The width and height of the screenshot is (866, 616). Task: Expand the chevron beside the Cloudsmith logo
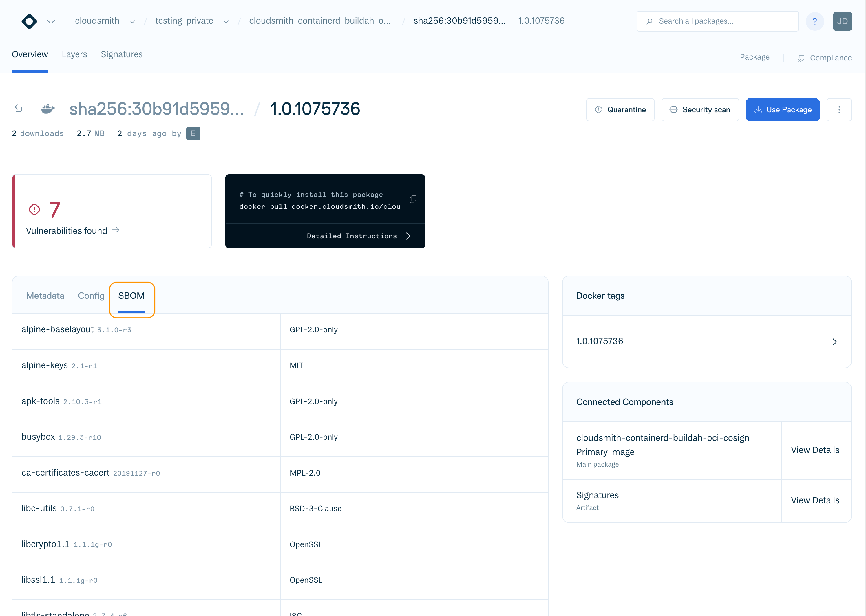(51, 21)
